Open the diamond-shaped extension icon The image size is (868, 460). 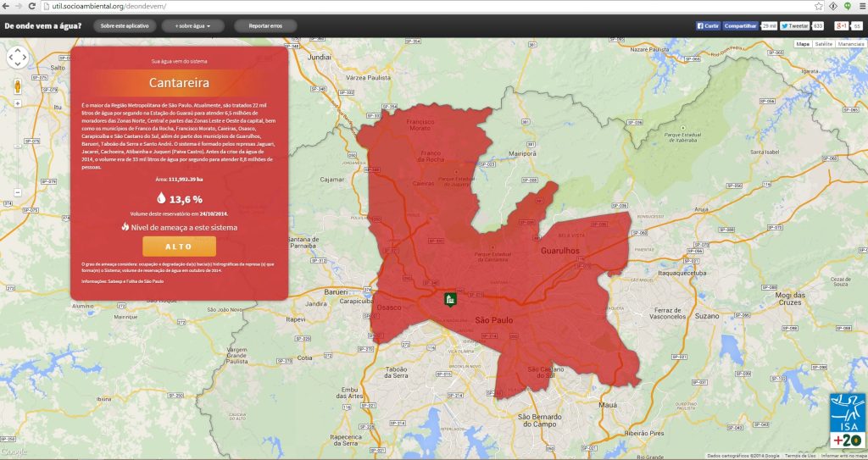click(x=833, y=6)
